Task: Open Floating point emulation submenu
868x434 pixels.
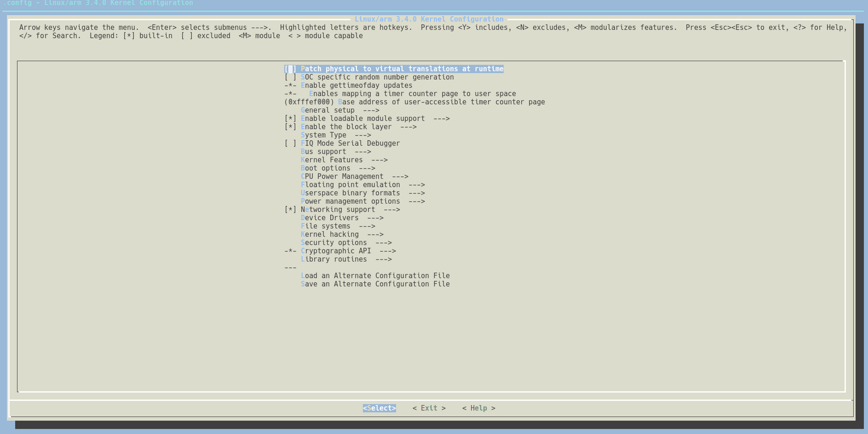Action: (363, 184)
